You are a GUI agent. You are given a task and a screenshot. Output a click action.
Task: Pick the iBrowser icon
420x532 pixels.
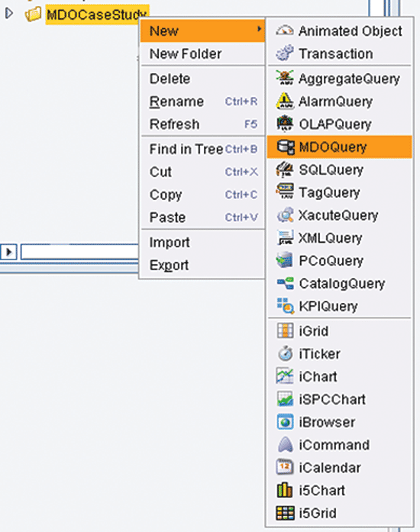[x=285, y=422]
